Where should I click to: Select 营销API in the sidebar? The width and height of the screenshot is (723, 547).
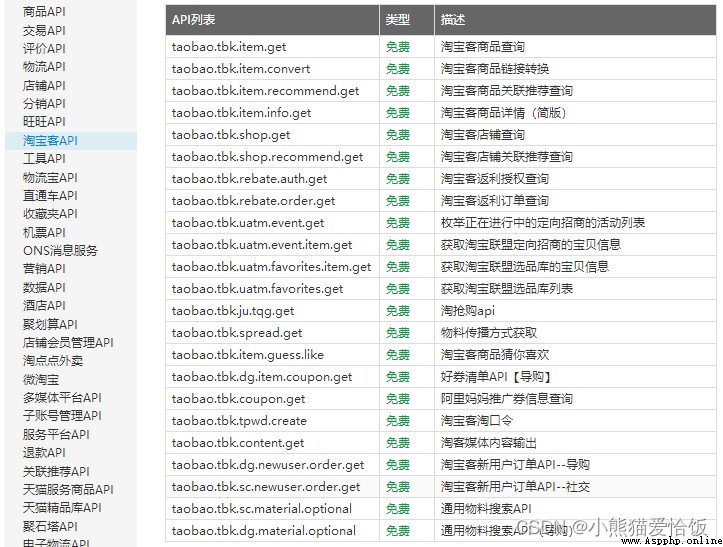pyautogui.click(x=44, y=269)
